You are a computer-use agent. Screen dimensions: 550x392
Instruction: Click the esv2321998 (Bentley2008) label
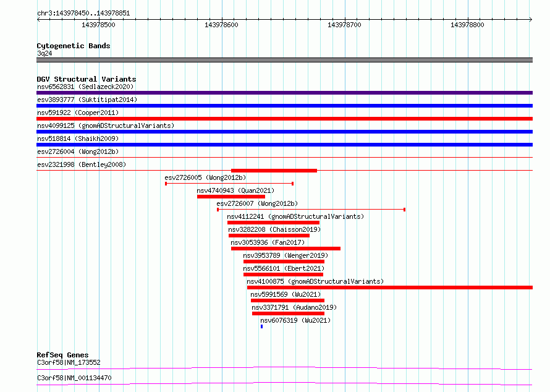82,164
